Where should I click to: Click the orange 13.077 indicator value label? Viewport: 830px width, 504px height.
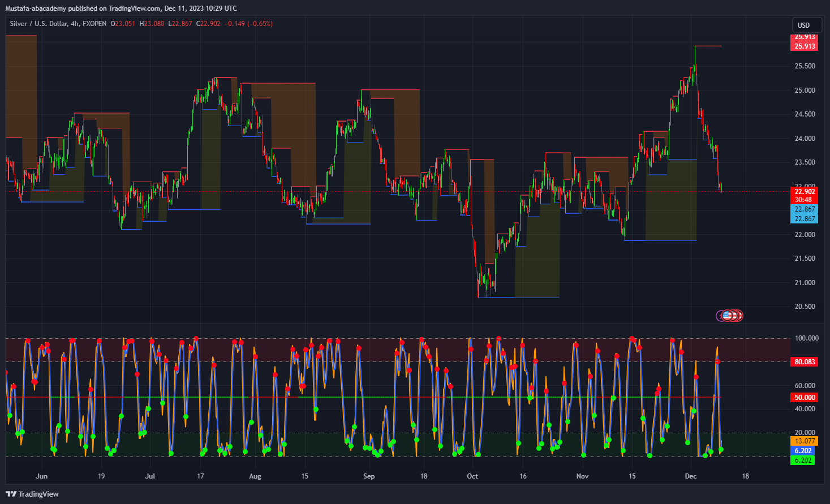804,441
